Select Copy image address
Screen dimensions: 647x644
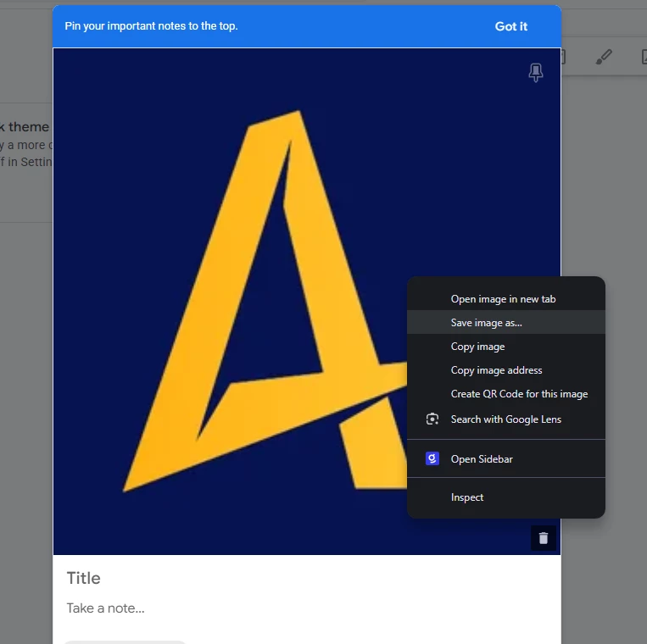[x=506, y=370]
